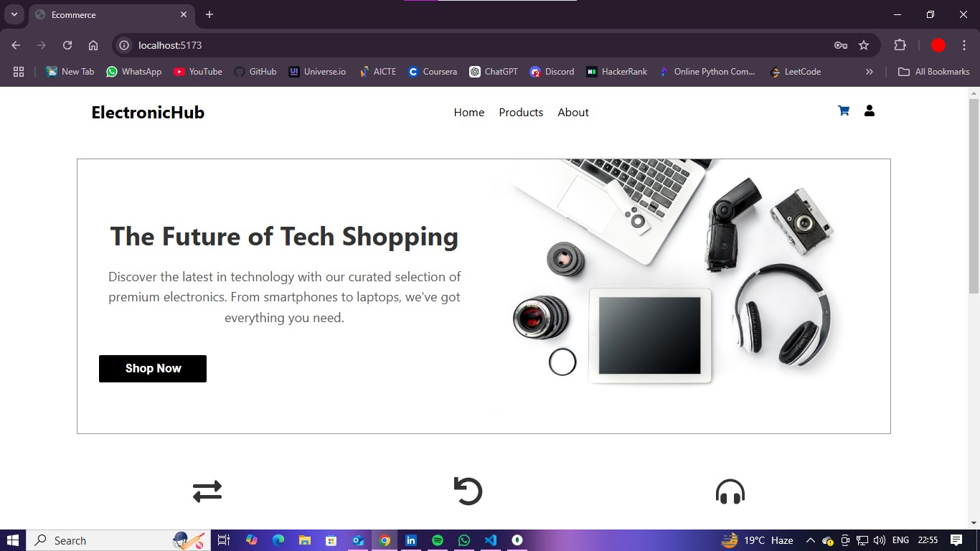Screen dimensions: 980x551
Task: Open the About nav link
Action: coord(573,113)
